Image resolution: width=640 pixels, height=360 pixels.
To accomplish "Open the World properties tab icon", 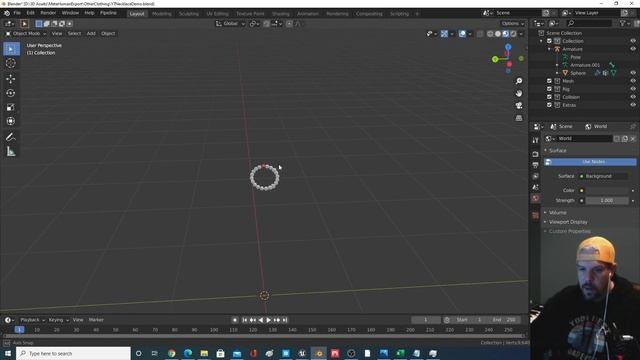I will (536, 198).
